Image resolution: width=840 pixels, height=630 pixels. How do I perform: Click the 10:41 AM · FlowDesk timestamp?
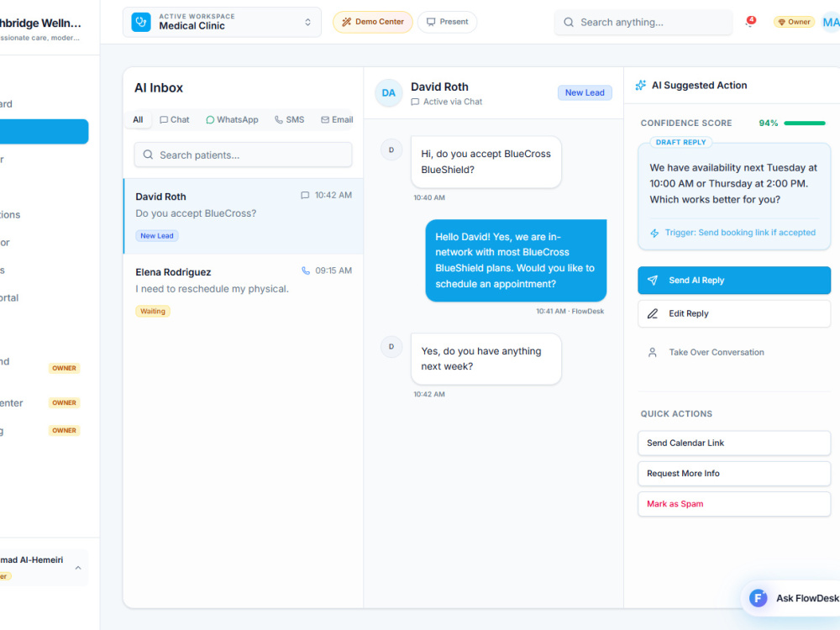(x=570, y=312)
